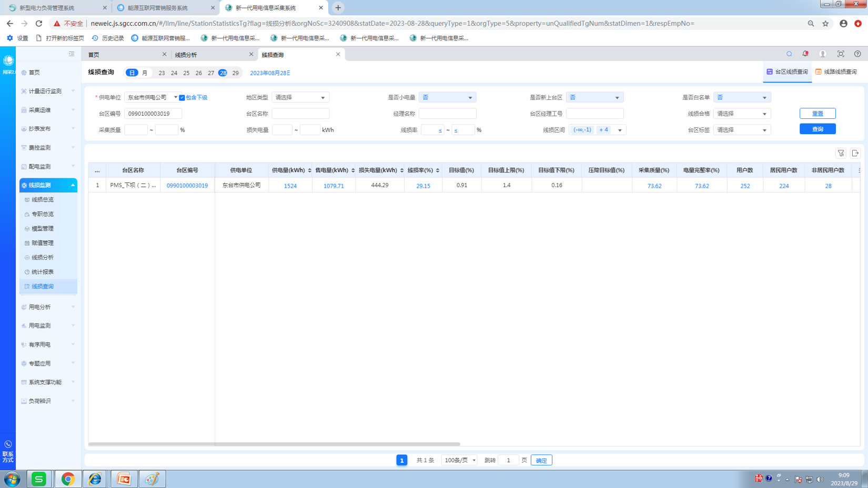Select day 27 in date selector
Viewport: 868px width, 488px height.
click(211, 73)
